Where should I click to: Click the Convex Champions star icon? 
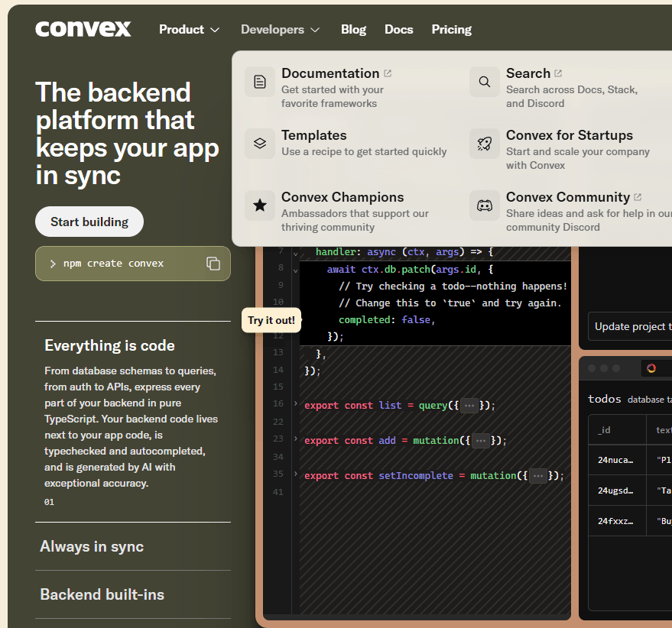(x=260, y=205)
